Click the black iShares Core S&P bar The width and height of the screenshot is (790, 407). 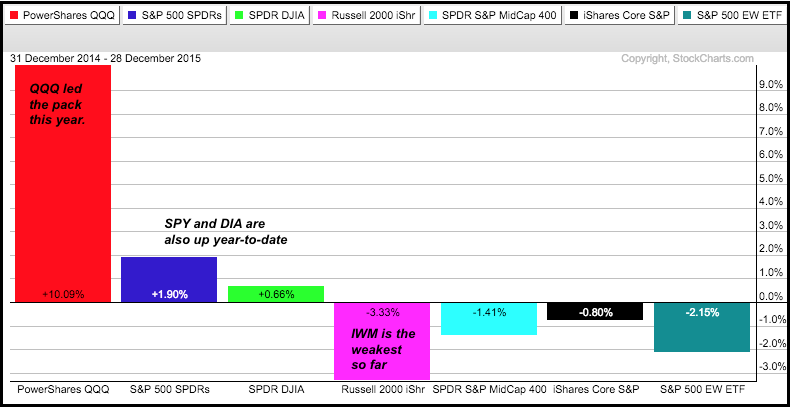coord(595,311)
